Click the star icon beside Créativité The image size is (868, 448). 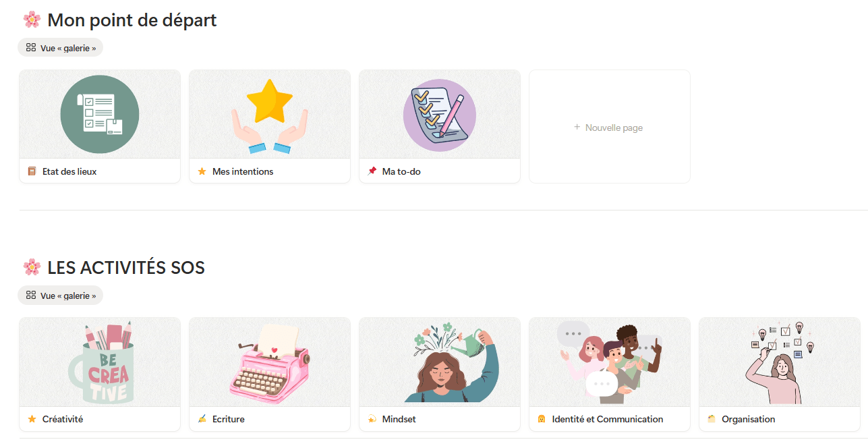point(32,419)
